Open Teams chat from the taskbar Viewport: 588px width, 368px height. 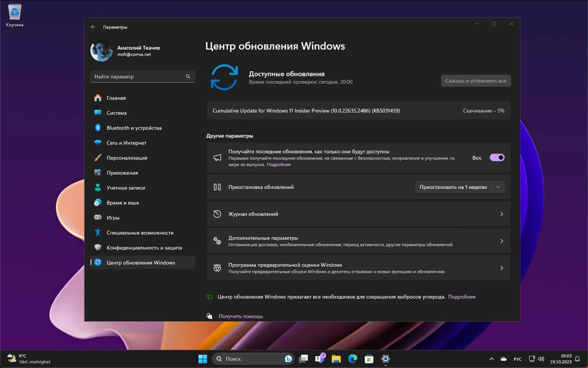click(320, 358)
